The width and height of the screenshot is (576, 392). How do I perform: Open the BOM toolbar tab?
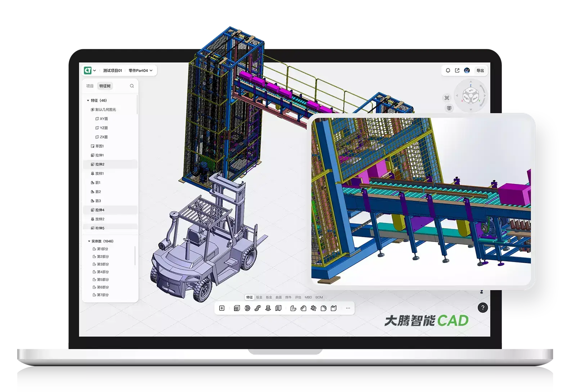(x=319, y=297)
